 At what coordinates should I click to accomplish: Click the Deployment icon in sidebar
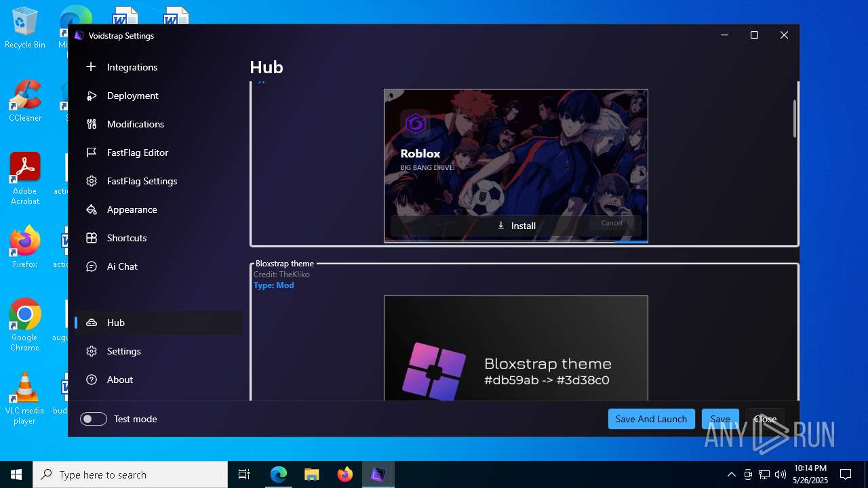tap(92, 96)
